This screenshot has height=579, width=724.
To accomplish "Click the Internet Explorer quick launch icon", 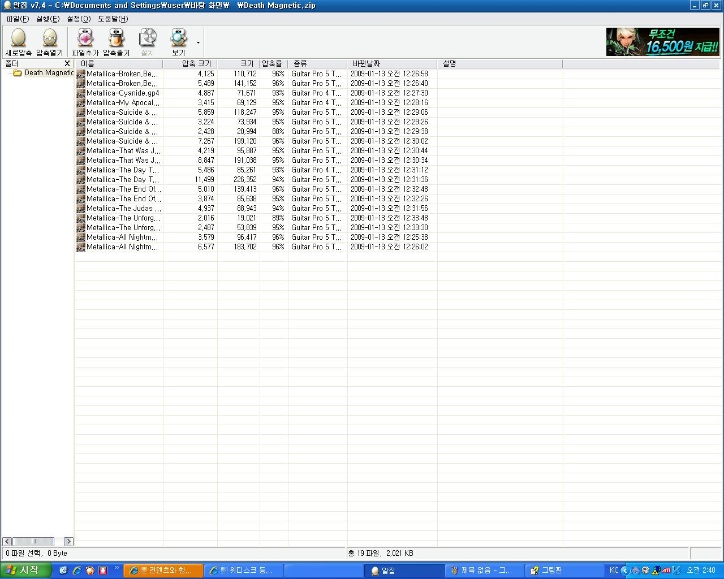I will pos(77,571).
